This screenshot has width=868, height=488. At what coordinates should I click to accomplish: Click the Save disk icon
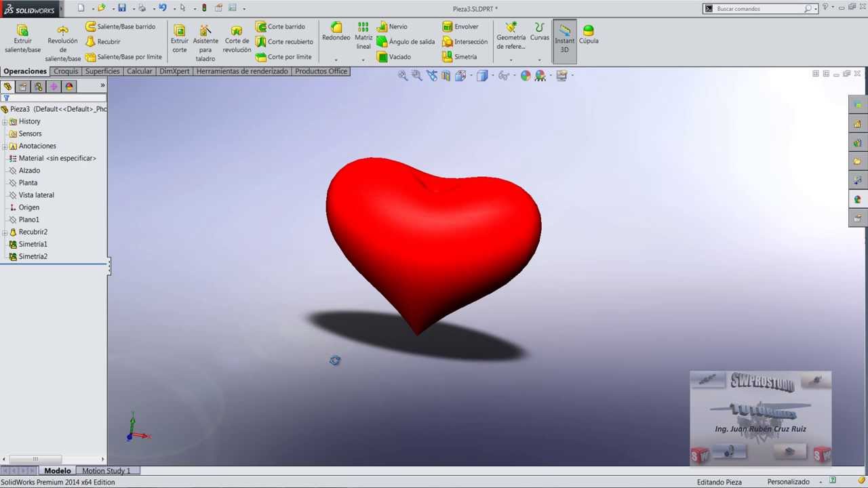point(122,8)
